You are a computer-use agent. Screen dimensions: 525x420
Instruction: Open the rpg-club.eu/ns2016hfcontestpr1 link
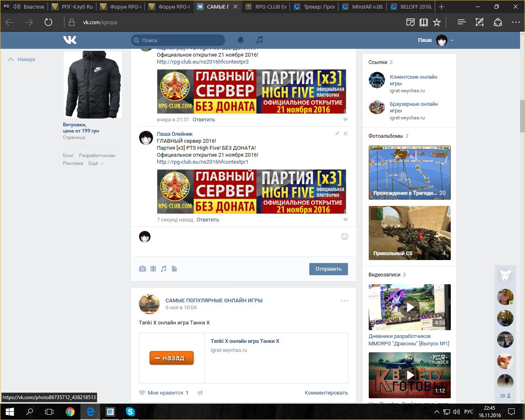tap(203, 162)
